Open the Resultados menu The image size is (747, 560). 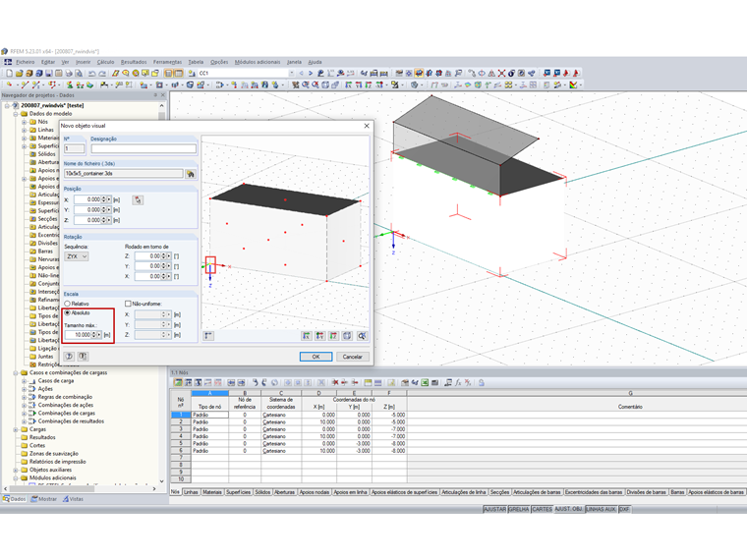[x=134, y=62]
